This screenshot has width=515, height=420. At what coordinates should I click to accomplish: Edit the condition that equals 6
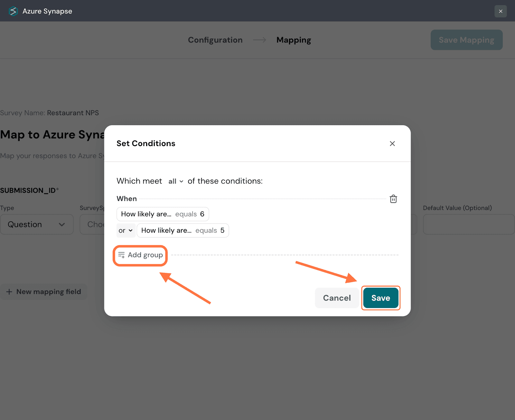[163, 214]
